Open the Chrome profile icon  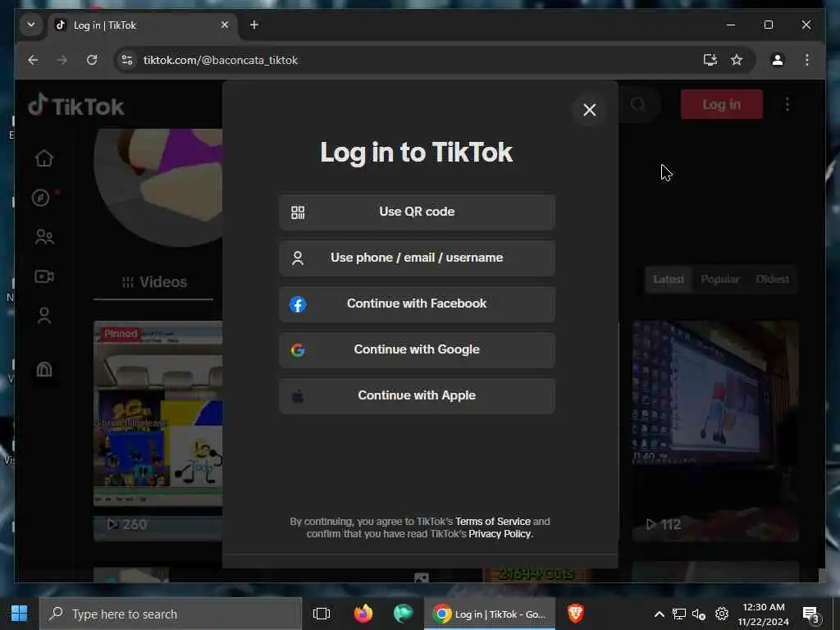point(778,60)
